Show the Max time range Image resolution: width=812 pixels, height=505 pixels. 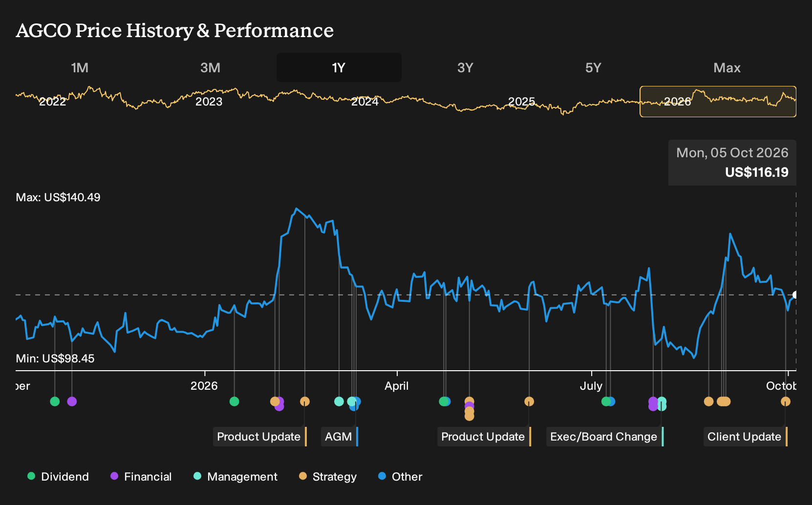coord(727,67)
